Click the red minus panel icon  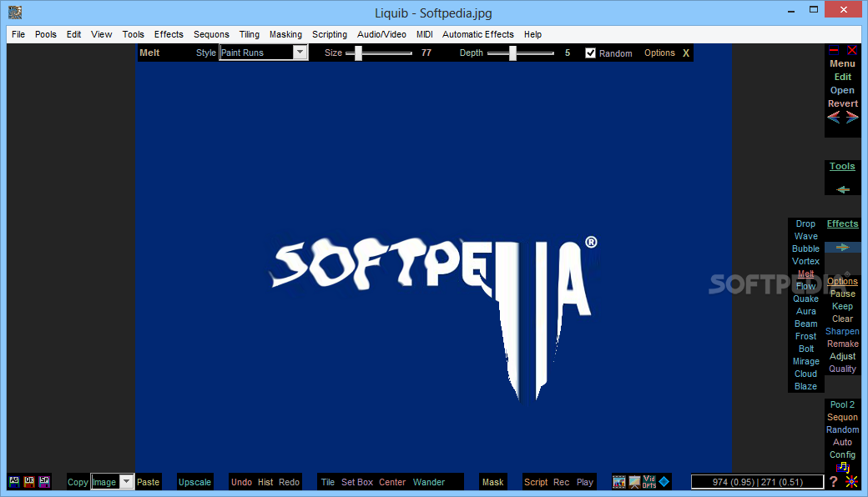click(x=834, y=50)
